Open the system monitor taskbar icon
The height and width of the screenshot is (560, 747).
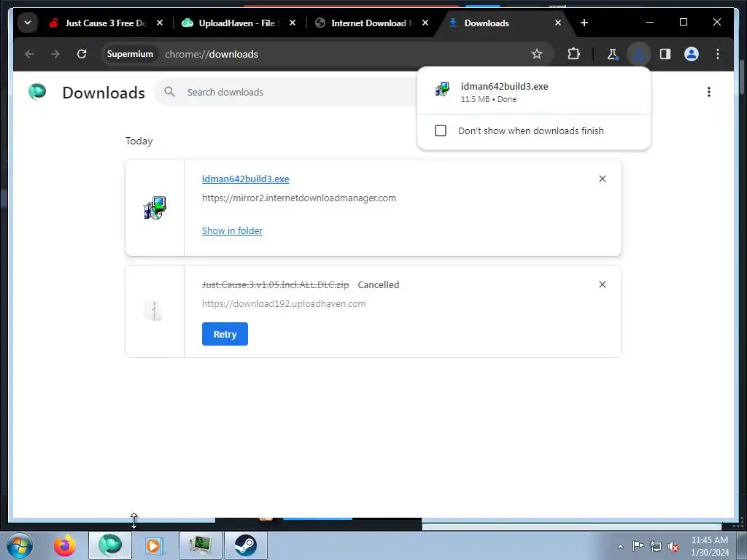[x=200, y=545]
